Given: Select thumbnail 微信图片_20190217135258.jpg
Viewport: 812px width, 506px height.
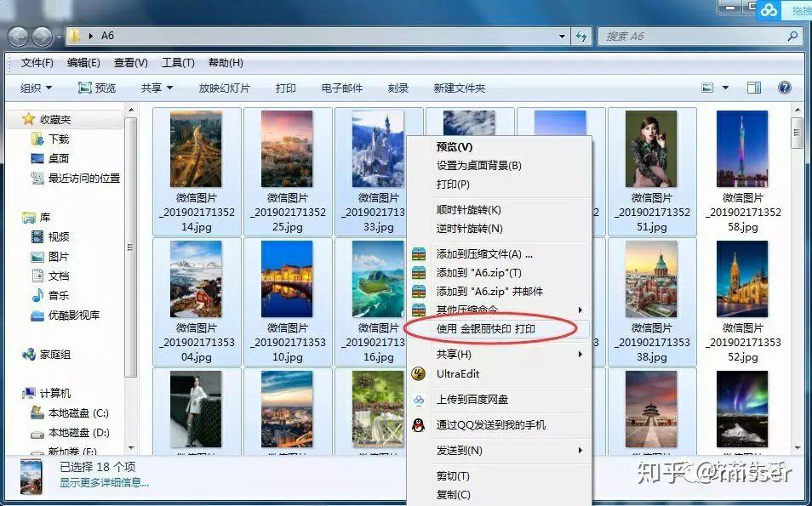Looking at the screenshot, I should click(x=742, y=171).
